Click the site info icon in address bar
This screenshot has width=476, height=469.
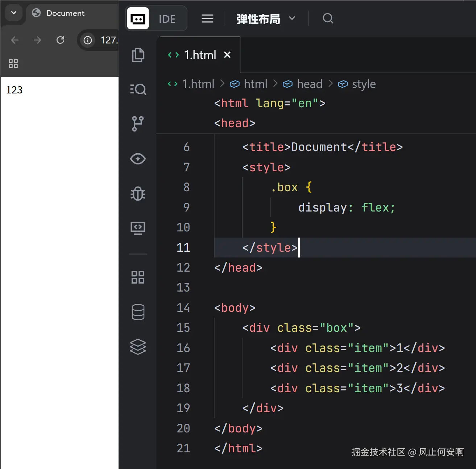88,40
